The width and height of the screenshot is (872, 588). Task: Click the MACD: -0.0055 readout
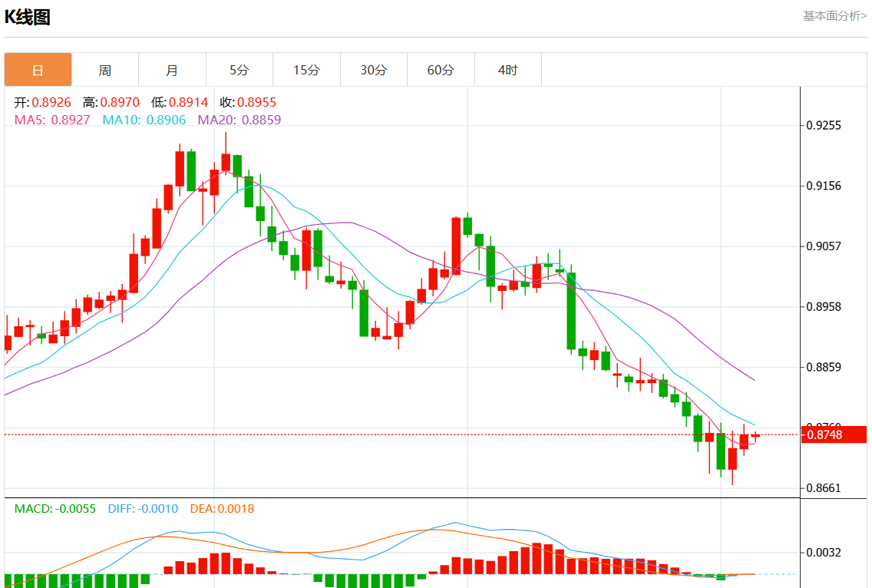(x=55, y=508)
